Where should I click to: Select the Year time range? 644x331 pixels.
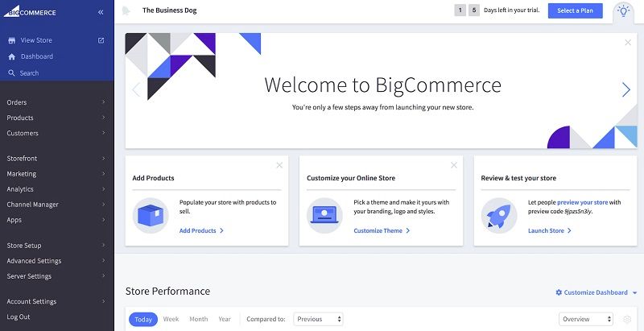pos(225,319)
